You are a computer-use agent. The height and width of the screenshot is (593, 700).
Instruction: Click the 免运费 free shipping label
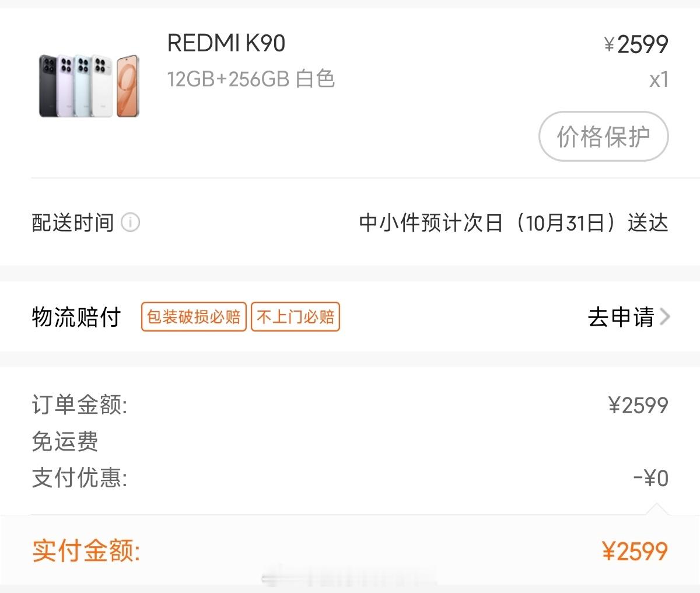point(65,442)
